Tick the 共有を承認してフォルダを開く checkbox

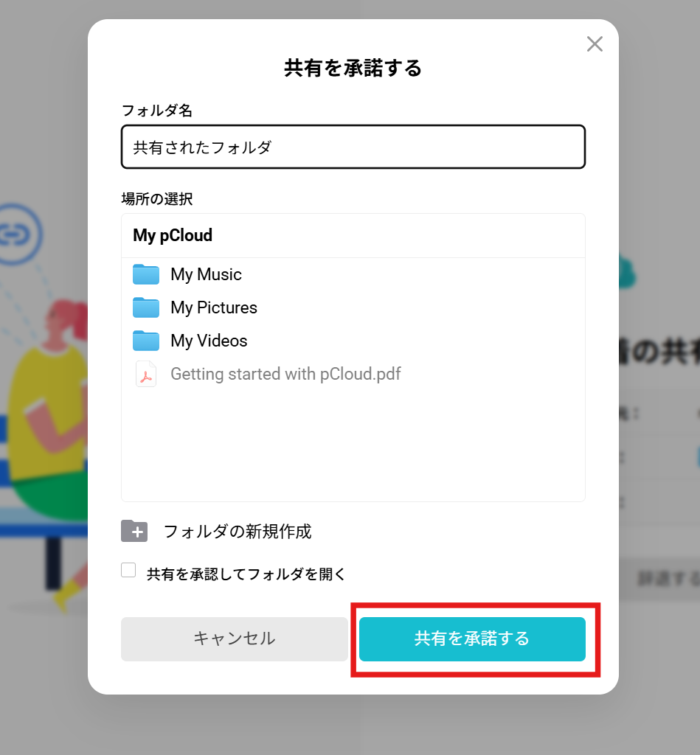click(128, 570)
